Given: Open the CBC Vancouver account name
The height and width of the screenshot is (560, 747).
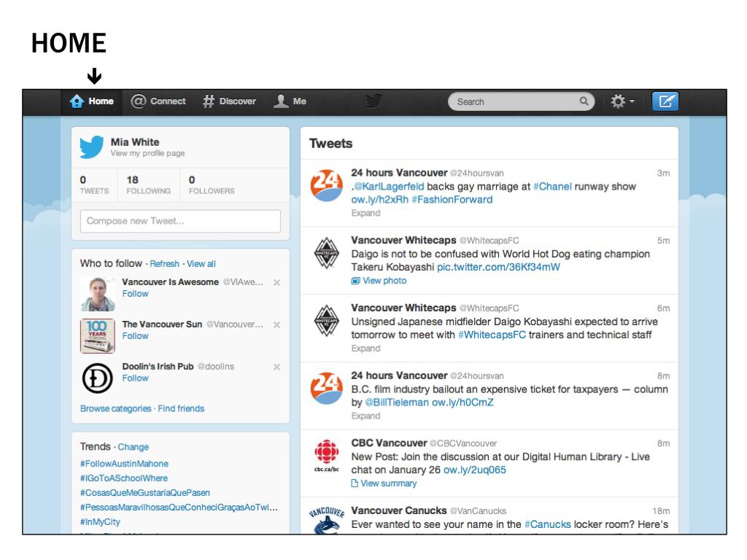Looking at the screenshot, I should coord(389,443).
